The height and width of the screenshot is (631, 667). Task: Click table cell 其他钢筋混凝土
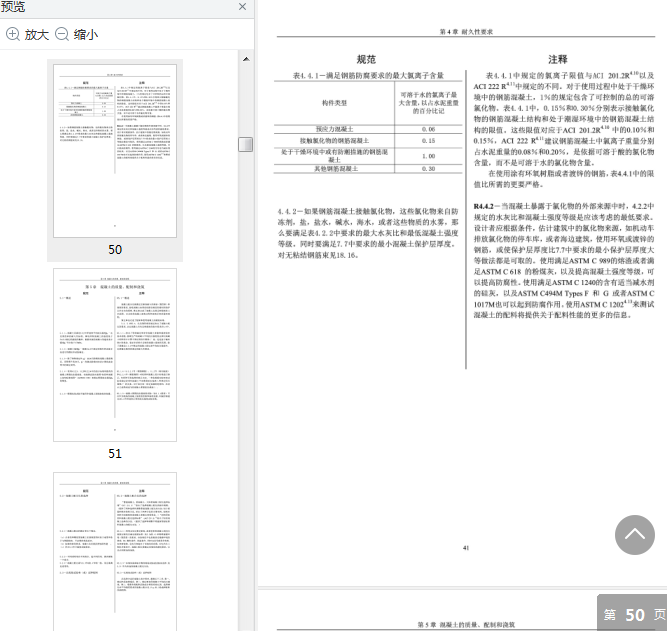tap(336, 168)
